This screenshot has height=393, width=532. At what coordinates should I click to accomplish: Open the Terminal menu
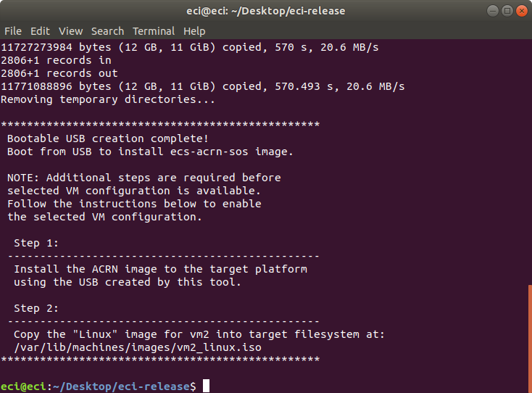coord(154,31)
